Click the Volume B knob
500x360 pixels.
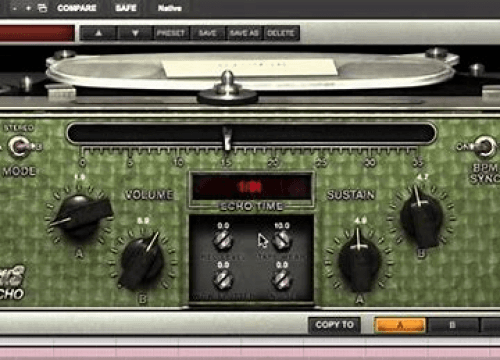(141, 262)
